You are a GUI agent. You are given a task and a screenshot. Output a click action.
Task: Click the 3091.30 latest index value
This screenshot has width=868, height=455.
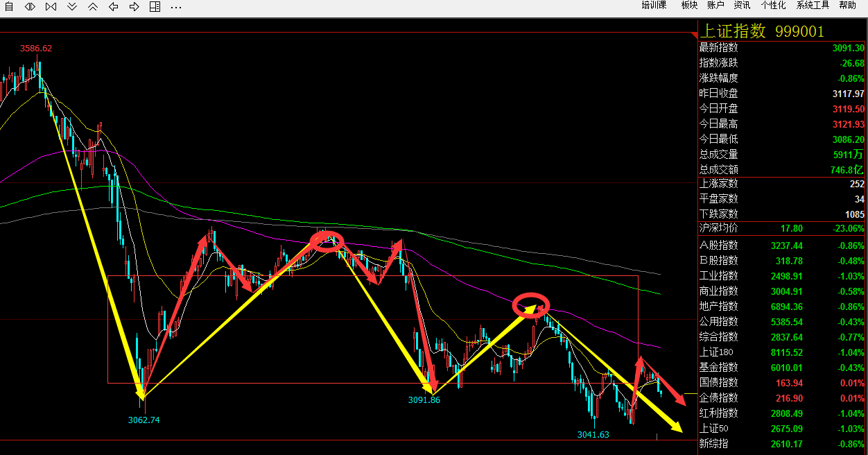tap(849, 48)
